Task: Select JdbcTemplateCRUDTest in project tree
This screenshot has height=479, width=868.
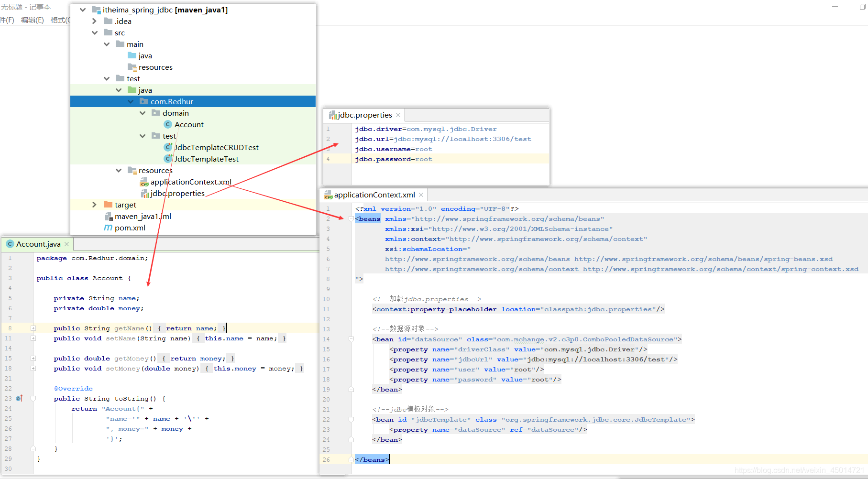Action: click(x=216, y=147)
